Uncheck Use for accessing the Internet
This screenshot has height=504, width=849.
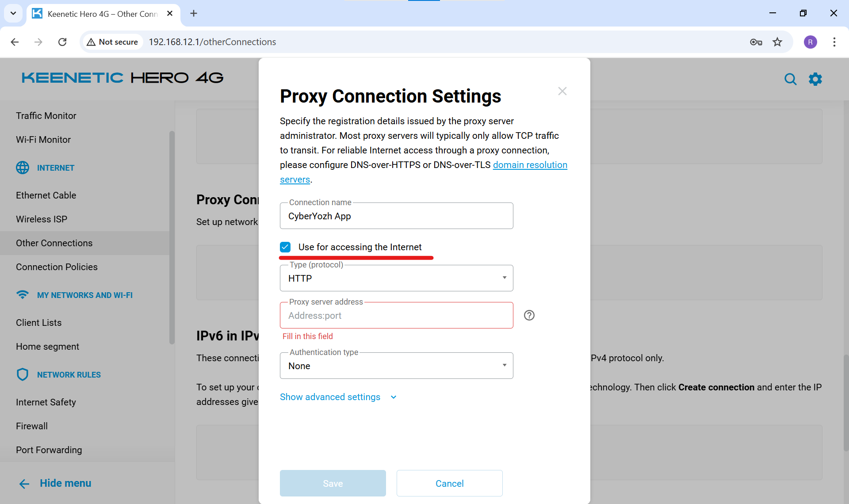[x=285, y=247]
